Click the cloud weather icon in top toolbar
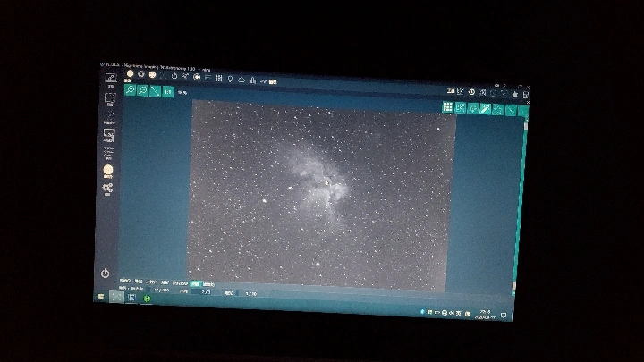The width and height of the screenshot is (644, 362). coord(241,80)
